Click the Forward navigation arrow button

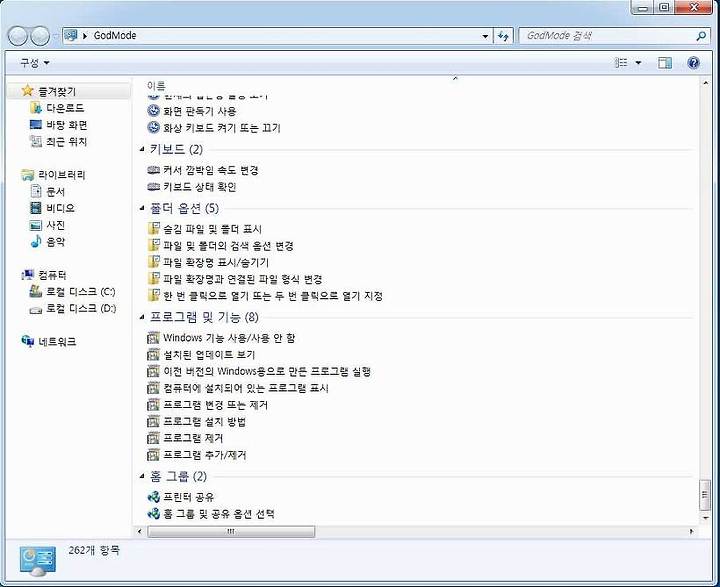(40, 36)
